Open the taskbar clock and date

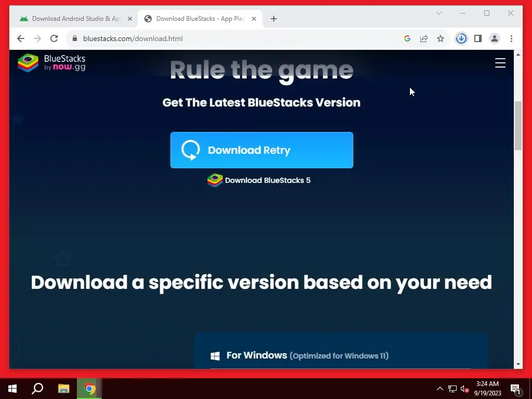tap(487, 389)
